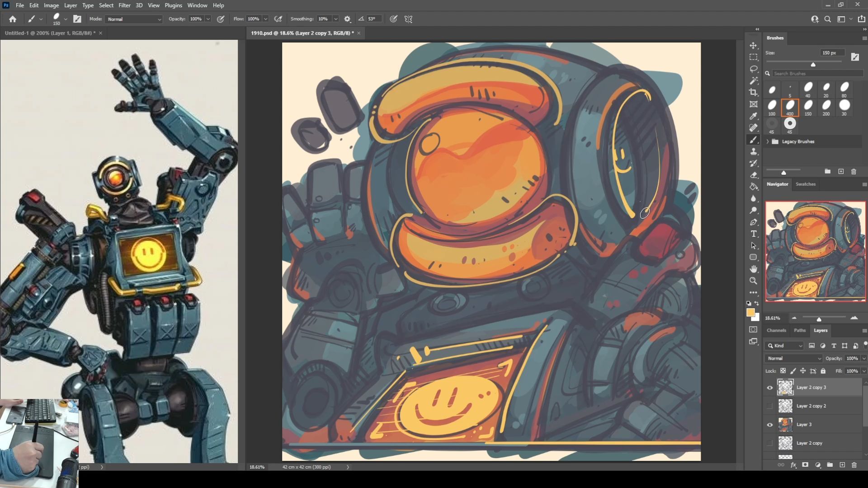Select the Shape tool

point(753,258)
